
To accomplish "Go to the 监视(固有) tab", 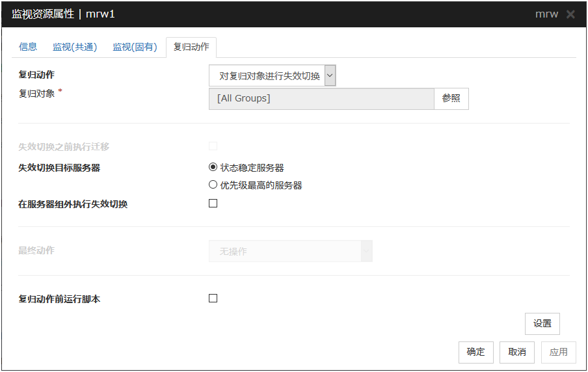I will coord(135,47).
